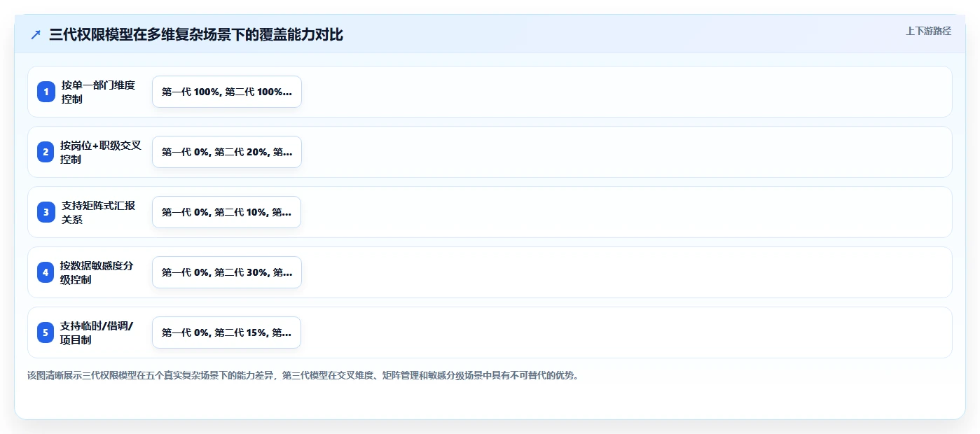Viewport: 980px width, 434px height.
Task: Click the title 三代权限模型在多维复杂场景下的覆盖能力对比
Action: pos(196,34)
